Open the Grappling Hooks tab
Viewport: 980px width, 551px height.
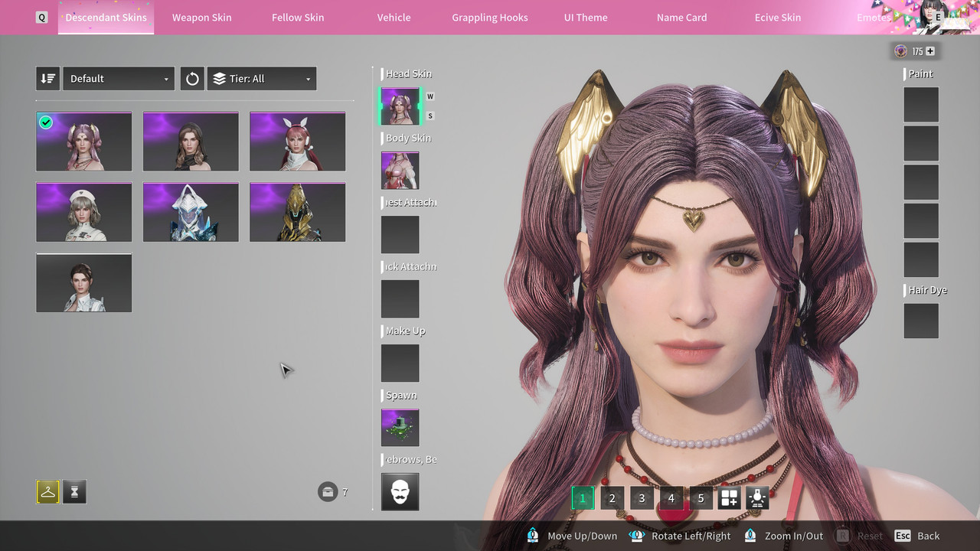click(x=490, y=18)
